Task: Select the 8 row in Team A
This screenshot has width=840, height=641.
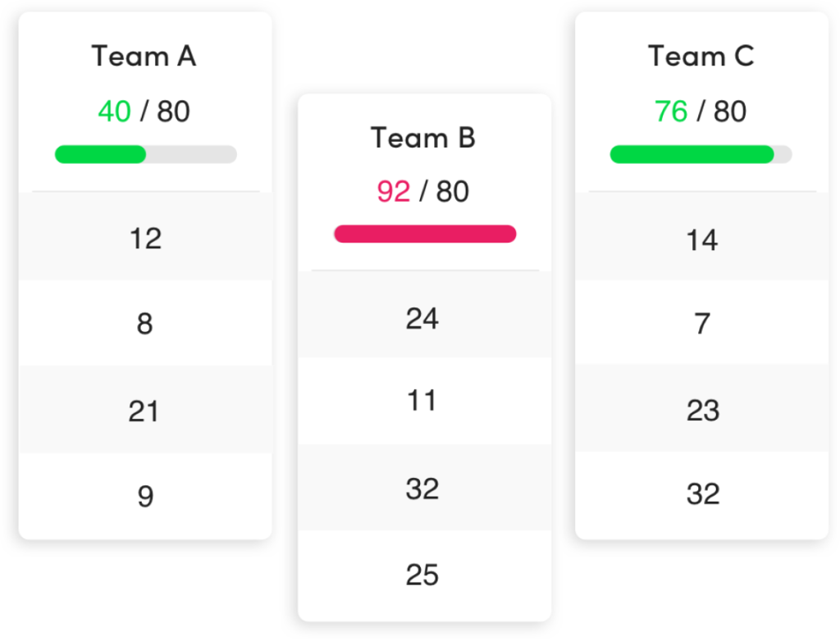Action: click(145, 325)
